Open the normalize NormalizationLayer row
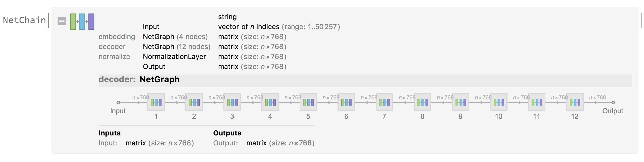Image resolution: width=644 pixels, height=162 pixels. (192, 56)
